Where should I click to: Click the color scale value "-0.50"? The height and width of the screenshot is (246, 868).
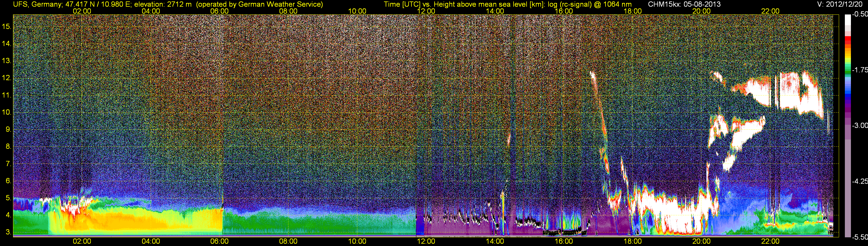860,14
